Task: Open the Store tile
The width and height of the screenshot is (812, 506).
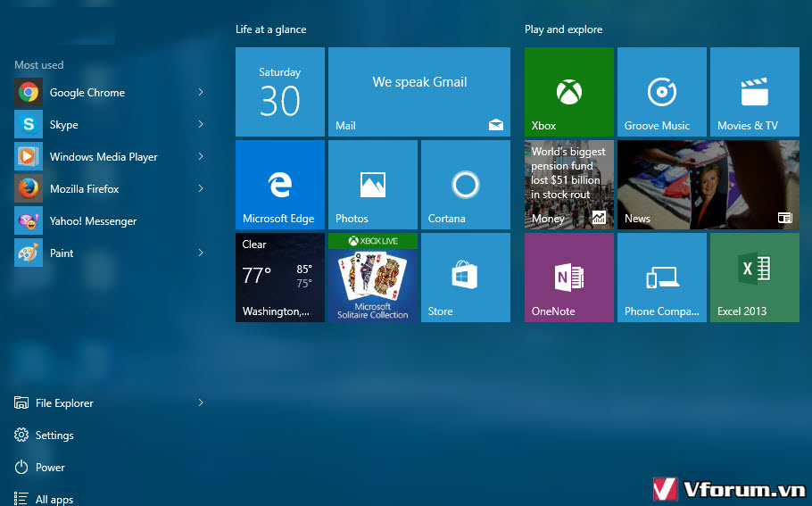Action: (x=466, y=278)
